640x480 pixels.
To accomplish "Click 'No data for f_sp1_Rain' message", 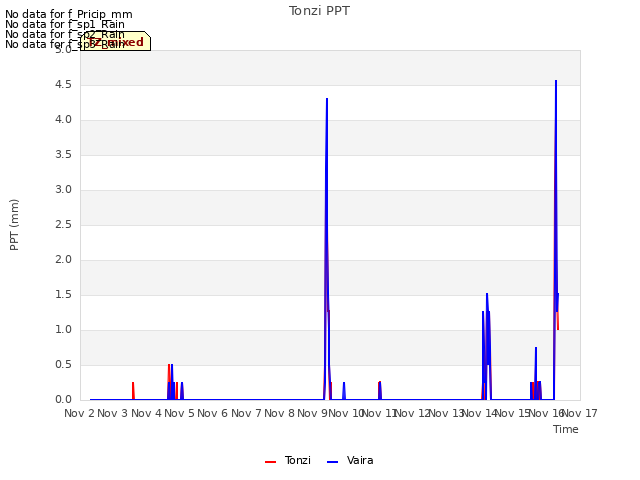I will pos(64,24).
